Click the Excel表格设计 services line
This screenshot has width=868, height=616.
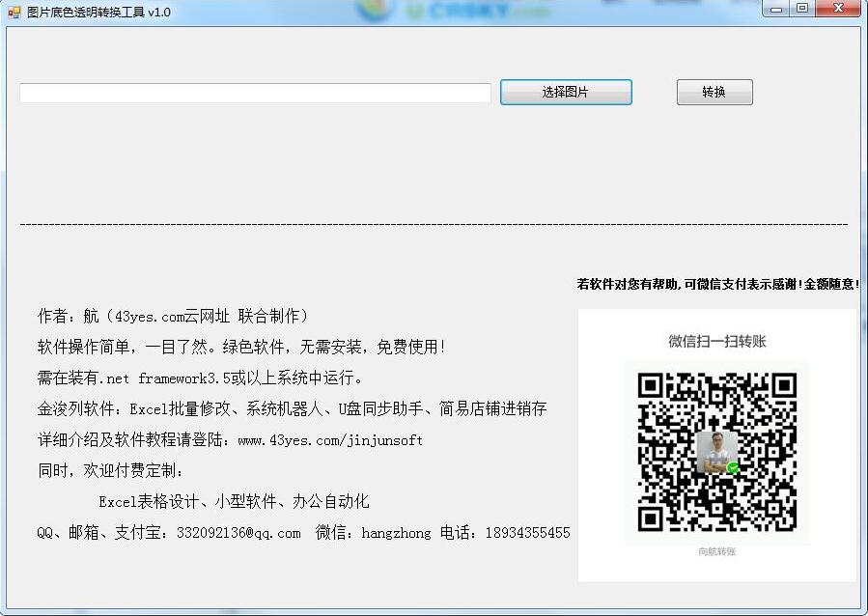pyautogui.click(x=234, y=502)
